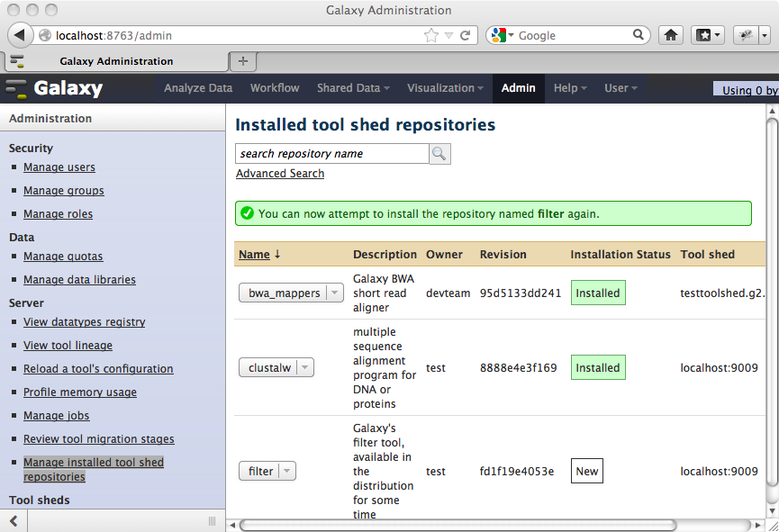Click the Galaxy logo in the masthead
779x532 pixels.
click(54, 88)
